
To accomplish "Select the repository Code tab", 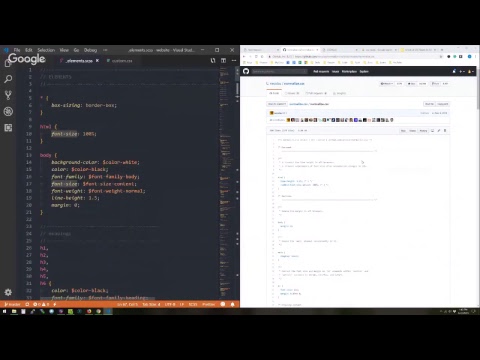I will pyautogui.click(x=274, y=93).
